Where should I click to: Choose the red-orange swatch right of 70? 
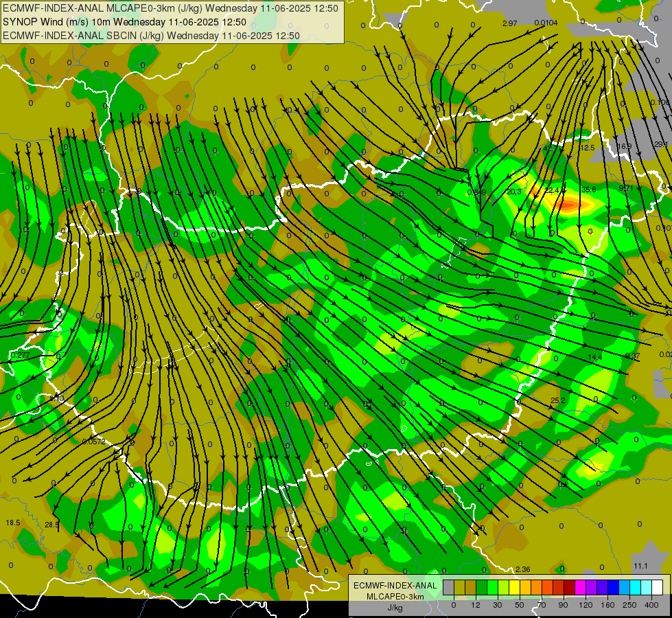[548, 587]
